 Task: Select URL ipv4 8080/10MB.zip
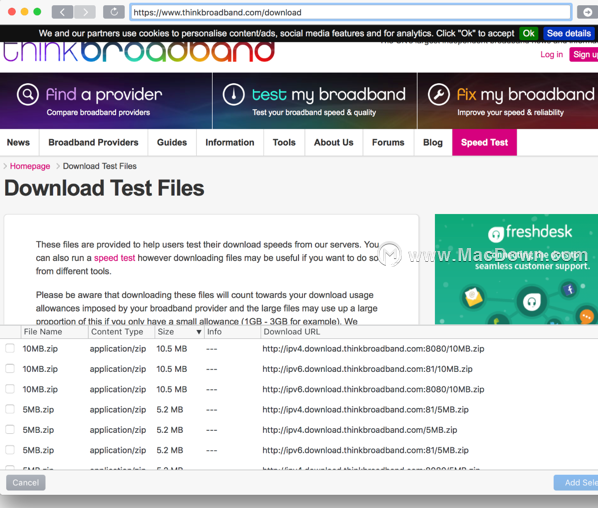pyautogui.click(x=373, y=349)
